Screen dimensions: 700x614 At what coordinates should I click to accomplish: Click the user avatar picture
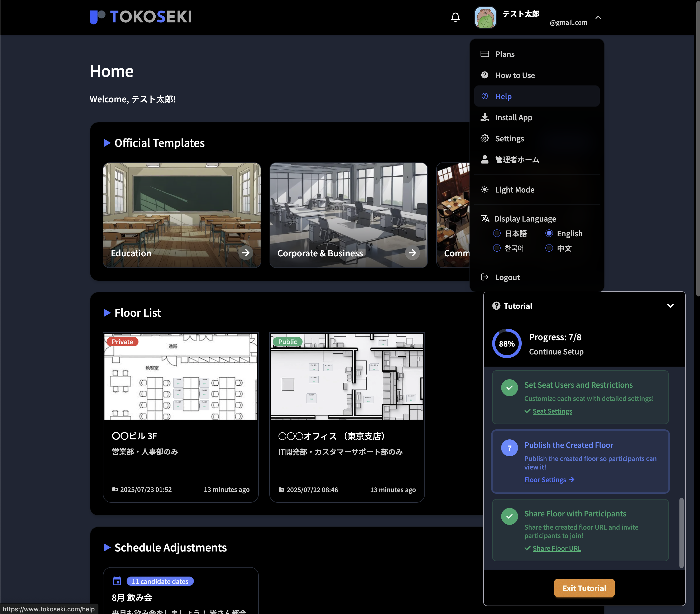pos(485,17)
